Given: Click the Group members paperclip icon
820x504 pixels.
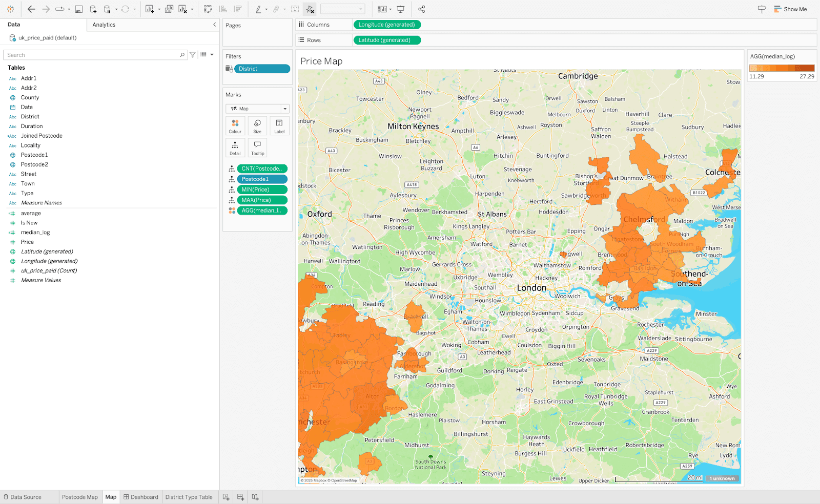Looking at the screenshot, I should [276, 9].
